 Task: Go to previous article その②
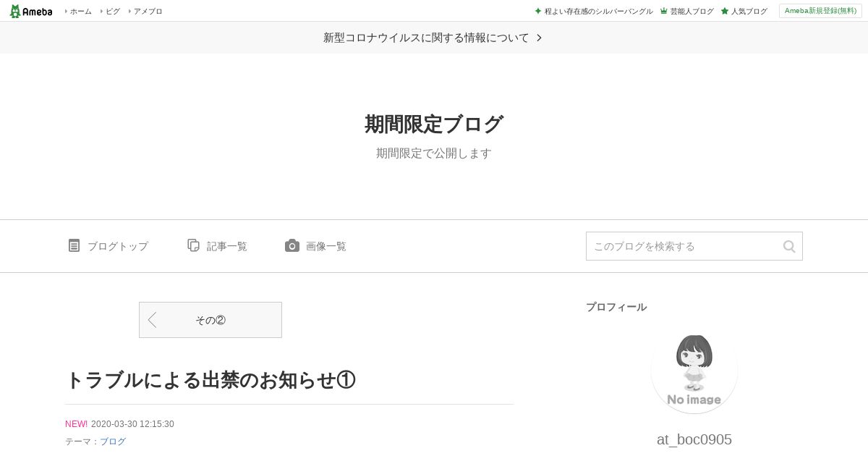pyautogui.click(x=210, y=320)
